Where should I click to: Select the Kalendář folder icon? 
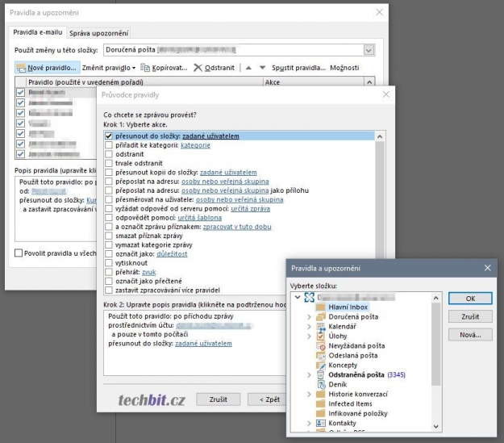[x=320, y=326]
